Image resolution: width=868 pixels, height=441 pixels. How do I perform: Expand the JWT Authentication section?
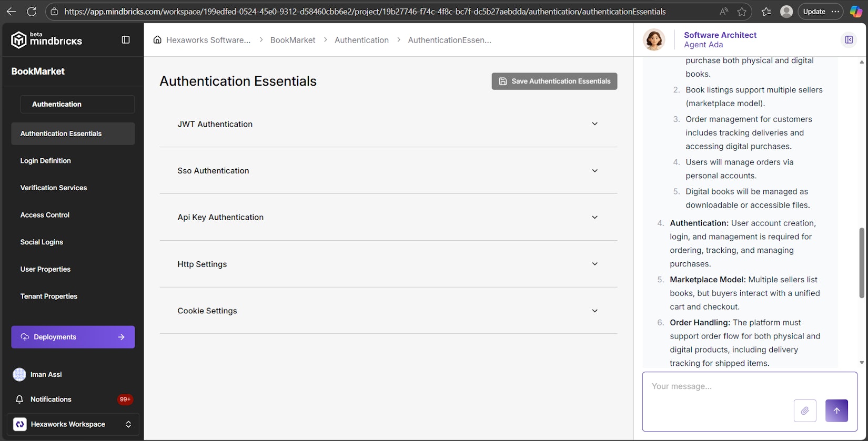tap(594, 124)
